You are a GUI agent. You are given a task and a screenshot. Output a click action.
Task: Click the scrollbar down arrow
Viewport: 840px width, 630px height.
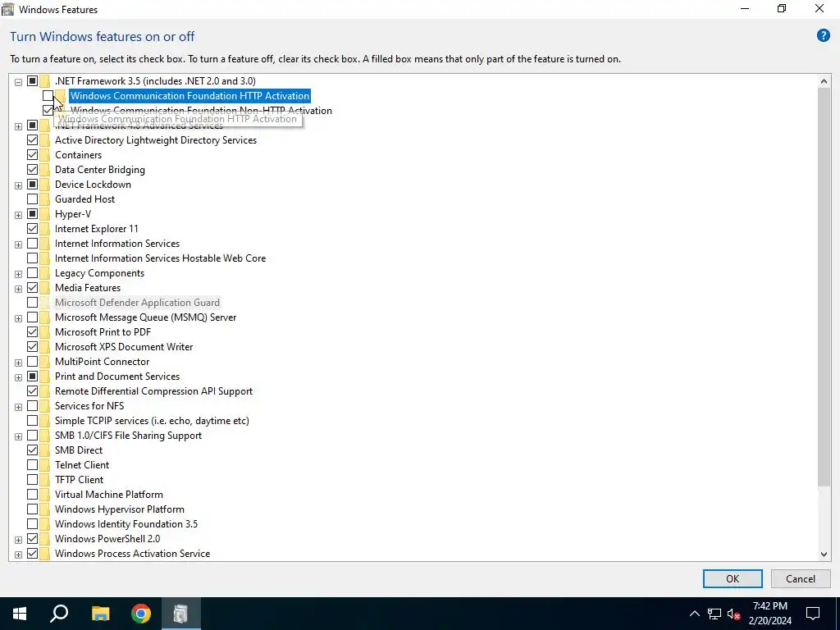(x=824, y=555)
